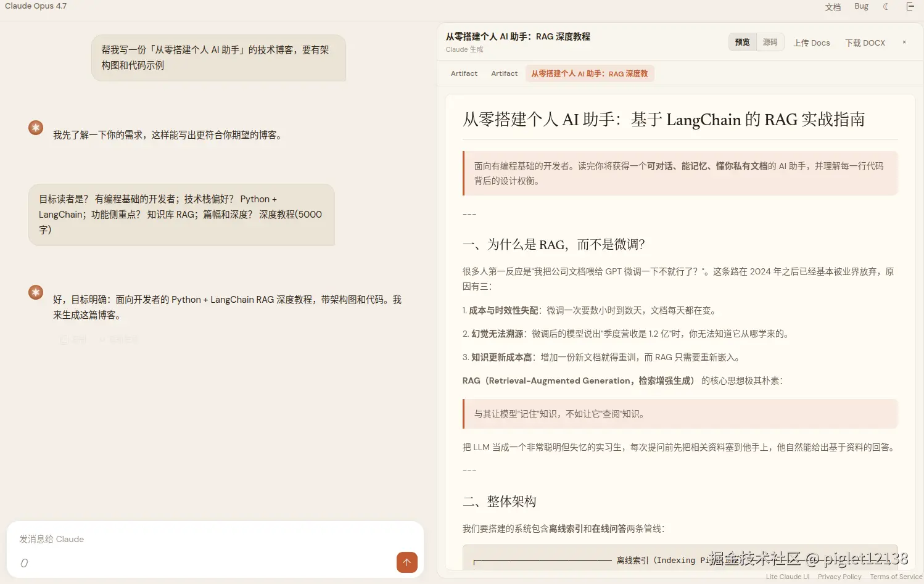Click the paragraph '把 LLM 当成一个非常聪明但失忆的实习生'
The width and height of the screenshot is (924, 584).
(x=679, y=447)
